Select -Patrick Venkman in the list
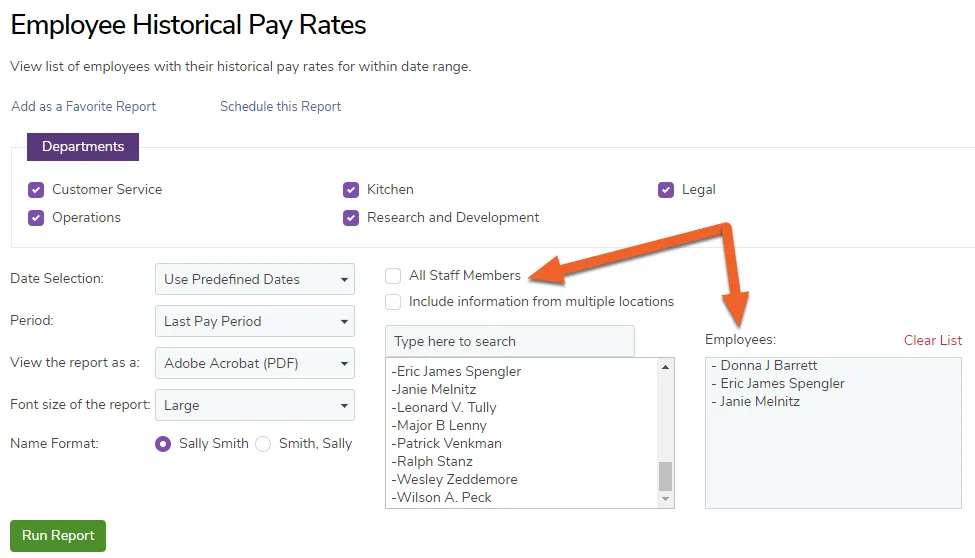 446,444
